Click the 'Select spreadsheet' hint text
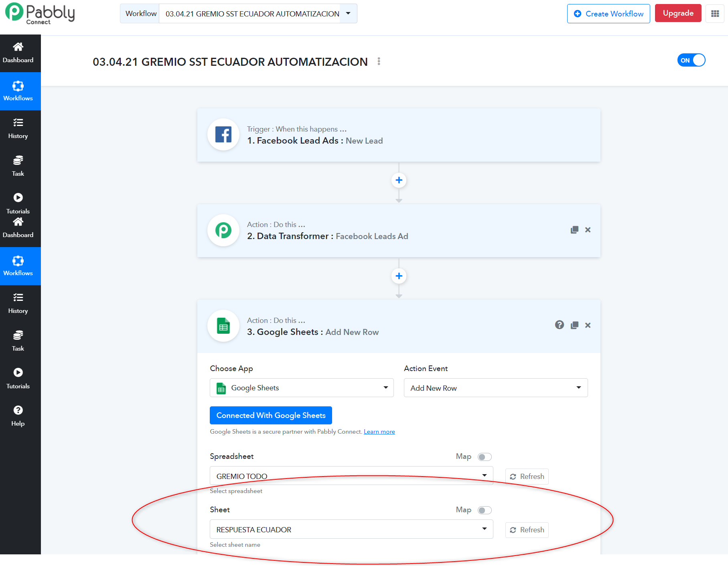Viewport: 728px width, 566px height. pos(236,491)
